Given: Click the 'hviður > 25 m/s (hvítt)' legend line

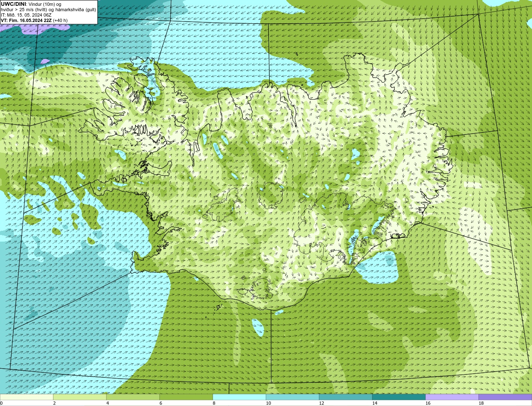Looking at the screenshot, I should click(25, 10).
